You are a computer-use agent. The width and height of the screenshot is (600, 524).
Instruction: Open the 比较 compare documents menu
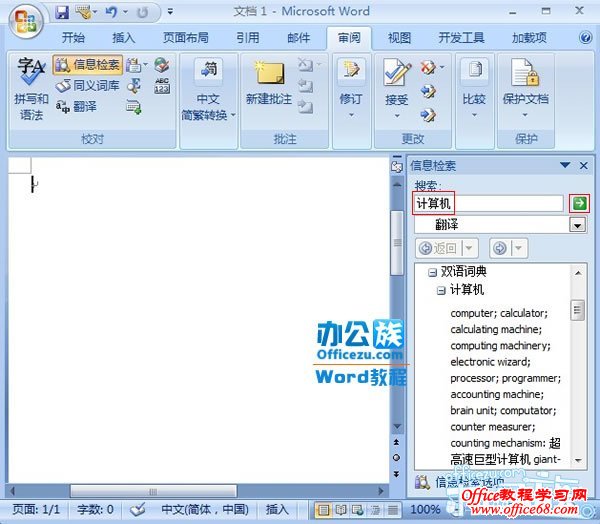(x=474, y=87)
